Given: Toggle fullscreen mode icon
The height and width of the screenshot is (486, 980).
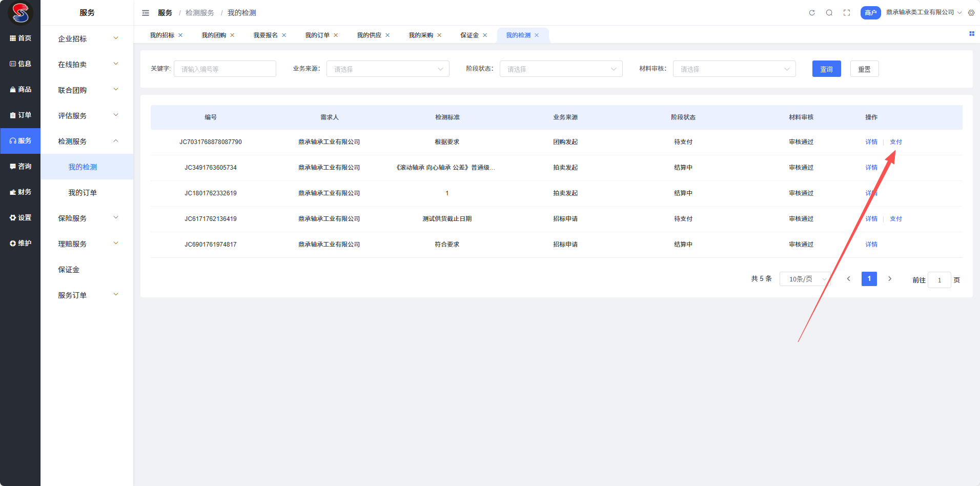Looking at the screenshot, I should pos(847,13).
